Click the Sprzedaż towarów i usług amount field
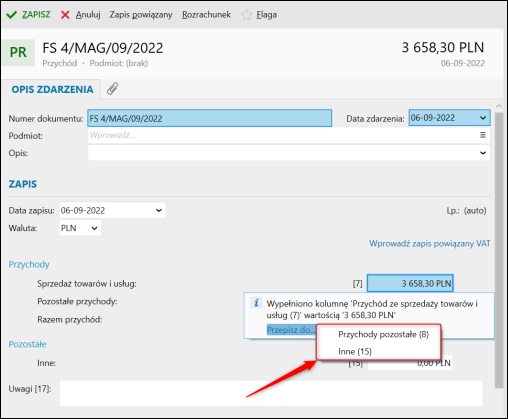Viewport: 508px width, 419px height. (410, 284)
